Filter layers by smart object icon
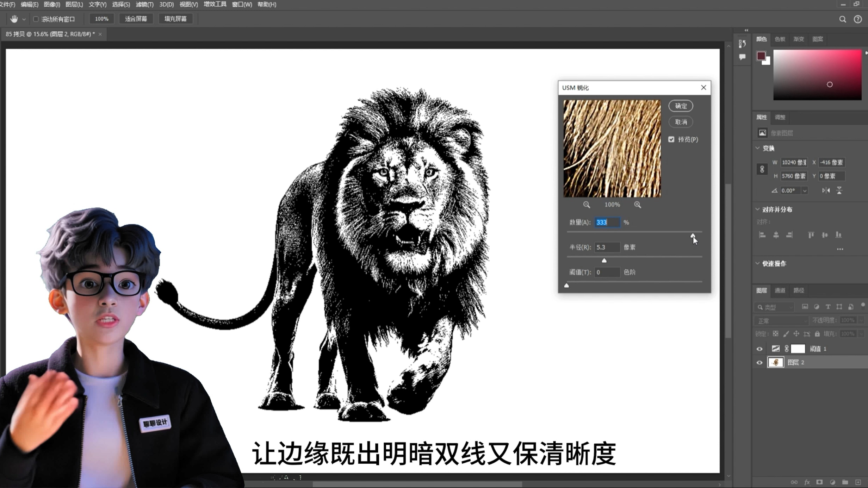This screenshot has height=488, width=868. 851,307
